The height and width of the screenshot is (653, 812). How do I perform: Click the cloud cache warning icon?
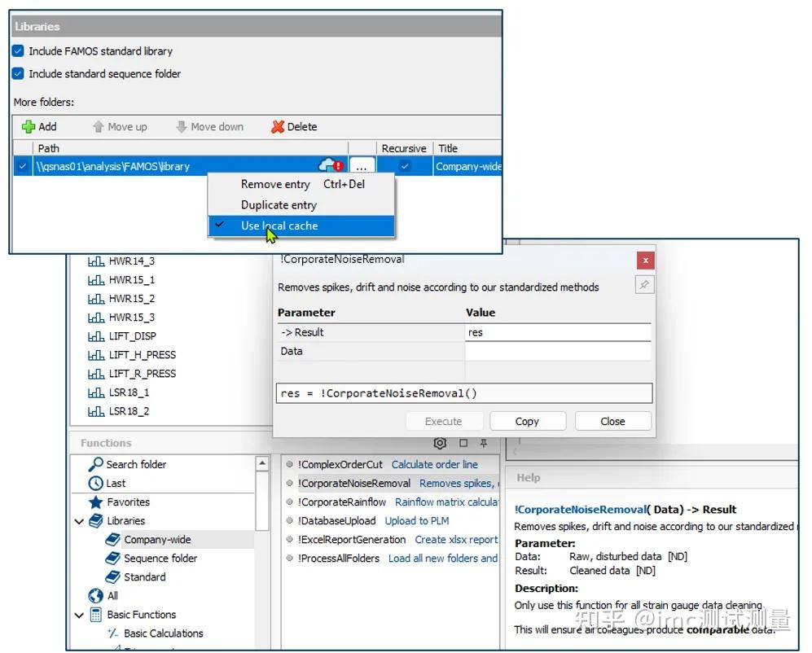point(331,166)
